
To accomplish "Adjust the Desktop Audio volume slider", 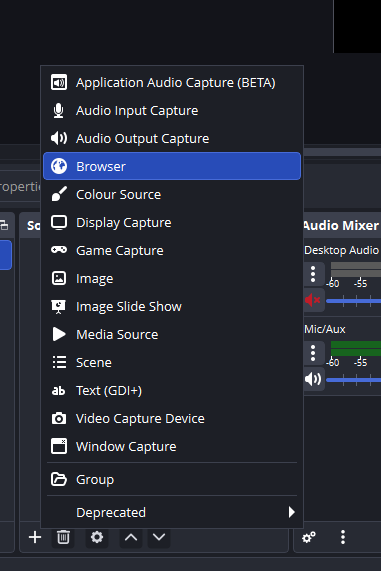I will coord(354,301).
